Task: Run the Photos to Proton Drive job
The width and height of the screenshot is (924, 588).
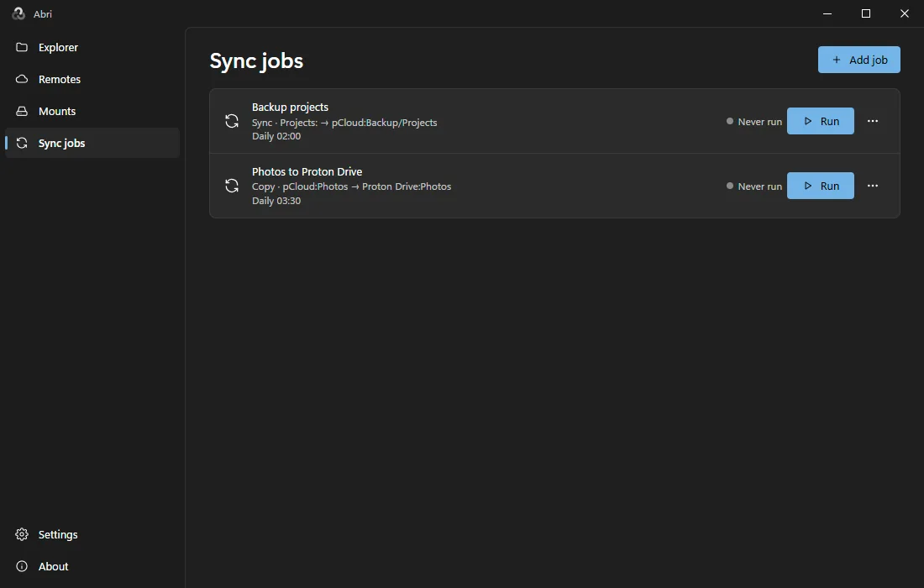Action: [x=821, y=186]
